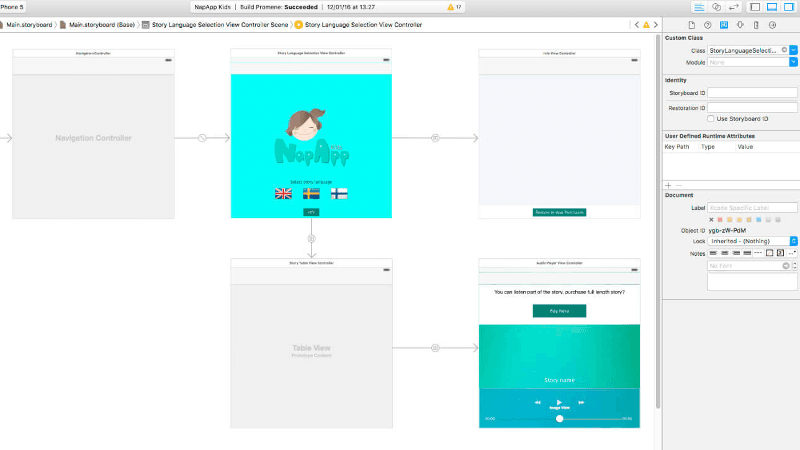Screen dimensions: 800x450
Task: Go forward in the jump bar history
Action: [656, 24]
